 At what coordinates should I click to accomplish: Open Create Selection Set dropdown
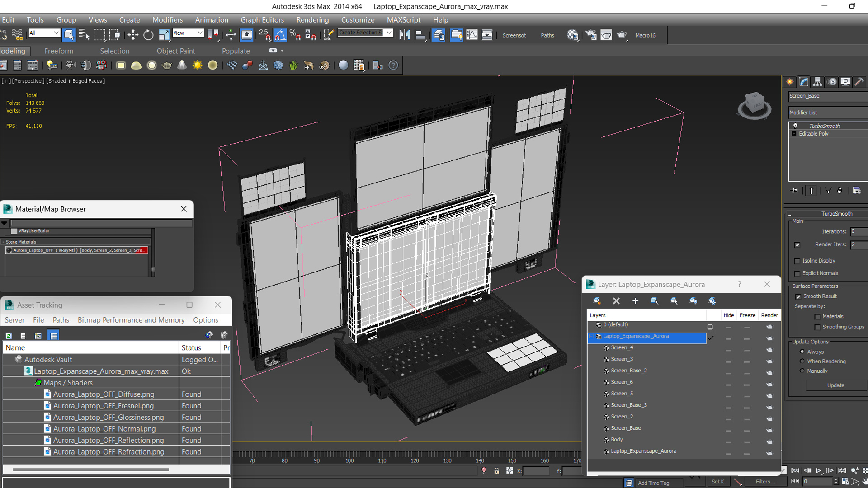(x=389, y=33)
